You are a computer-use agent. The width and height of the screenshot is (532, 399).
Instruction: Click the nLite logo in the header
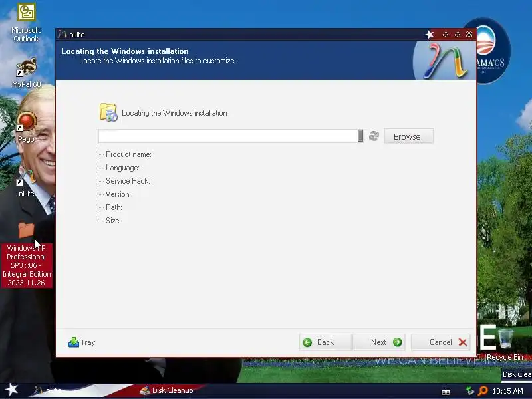[x=445, y=61]
